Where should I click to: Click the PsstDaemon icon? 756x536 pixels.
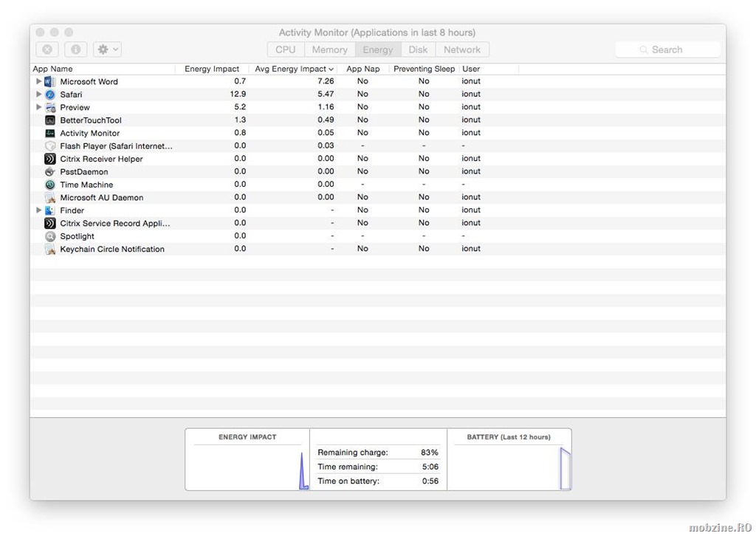(x=49, y=171)
